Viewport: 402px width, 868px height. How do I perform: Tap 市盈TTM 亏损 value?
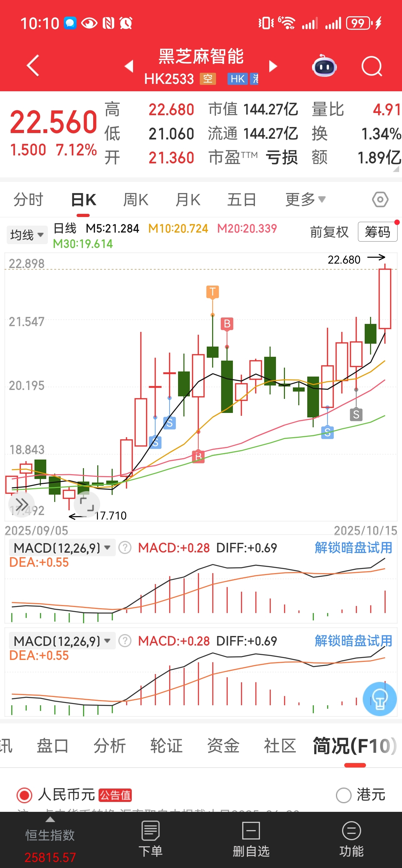coord(282,157)
